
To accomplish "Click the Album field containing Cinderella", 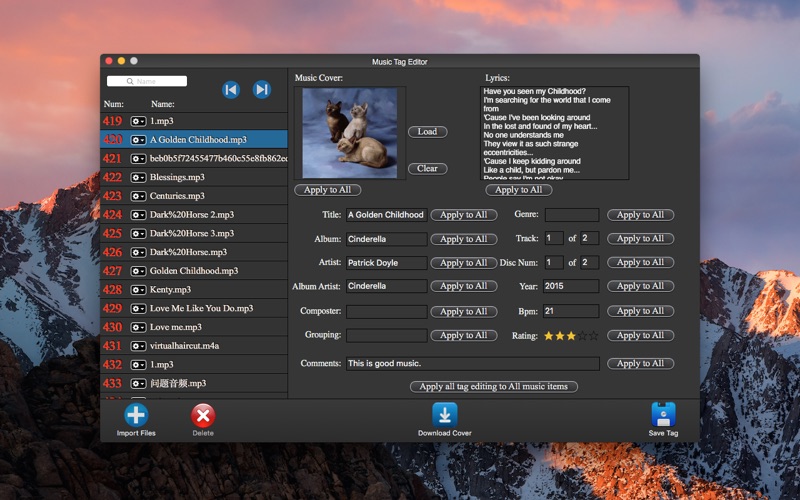I will (386, 239).
